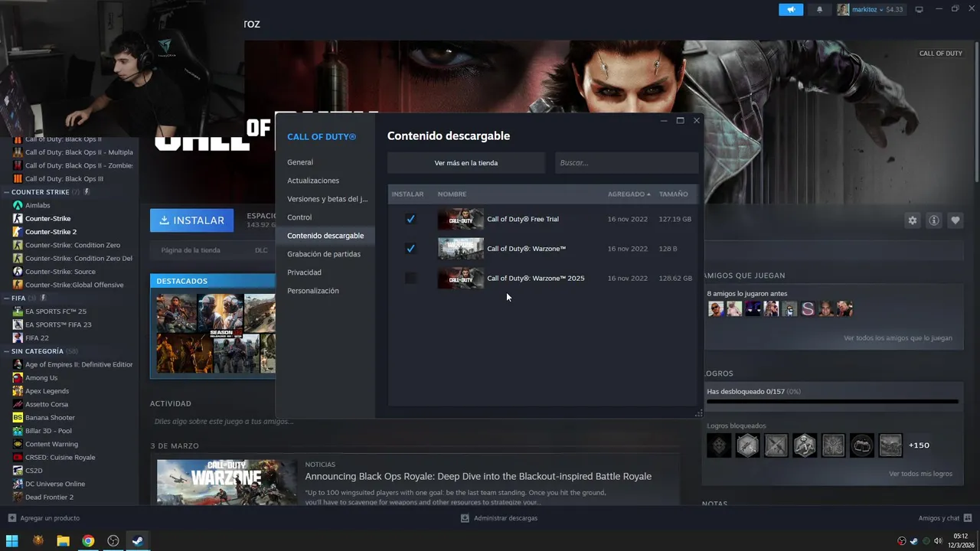Select EA SPORTS FC 25 in library
980x551 pixels.
(56, 311)
